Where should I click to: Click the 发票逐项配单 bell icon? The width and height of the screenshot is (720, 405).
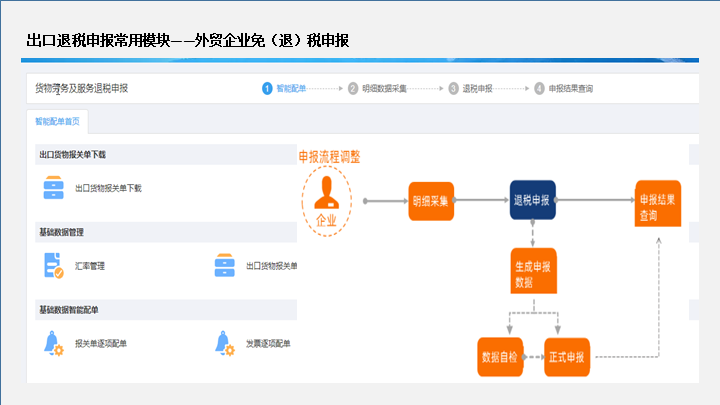225,343
